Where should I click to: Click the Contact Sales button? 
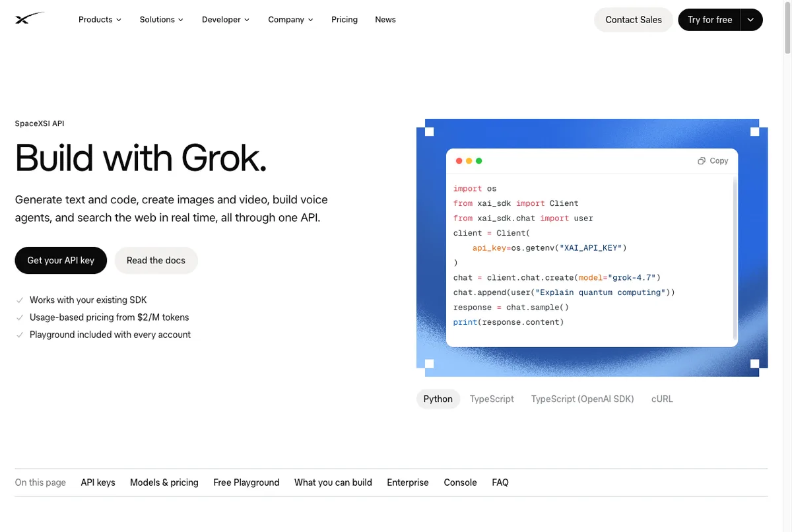[x=634, y=20]
